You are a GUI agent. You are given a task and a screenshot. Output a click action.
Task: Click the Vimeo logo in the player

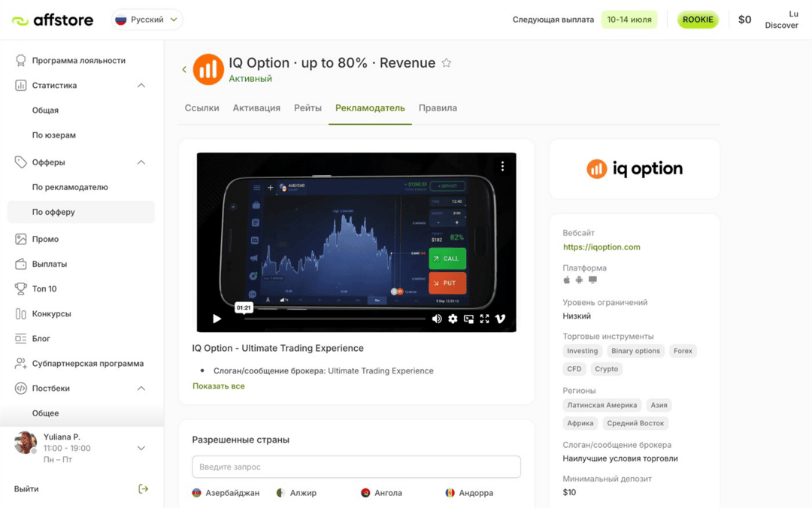pyautogui.click(x=500, y=319)
